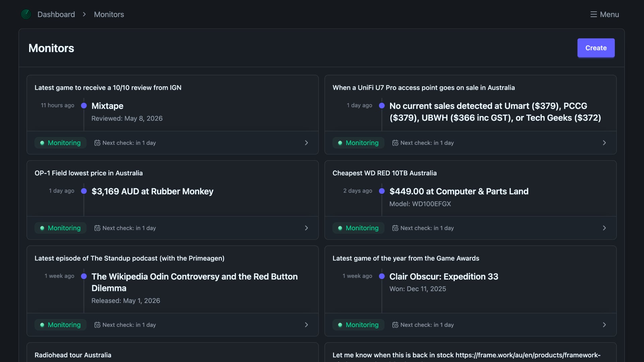The height and width of the screenshot is (362, 644).
Task: Click the timeline dot beside $449.00 result
Action: coord(382,191)
